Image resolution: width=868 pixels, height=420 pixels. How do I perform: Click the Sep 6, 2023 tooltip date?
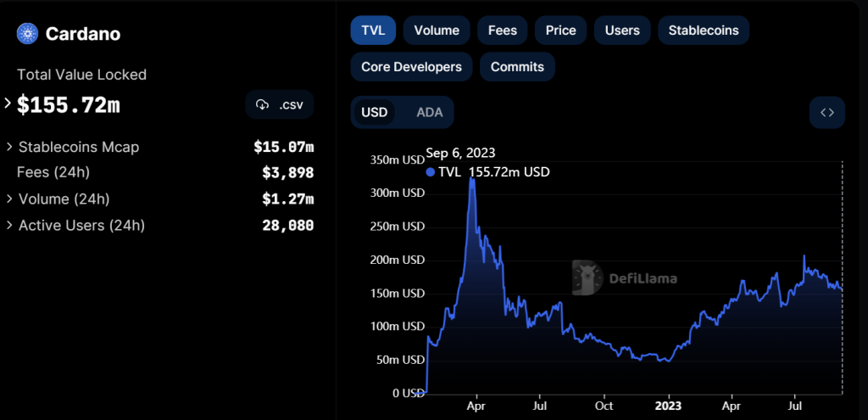tap(460, 153)
